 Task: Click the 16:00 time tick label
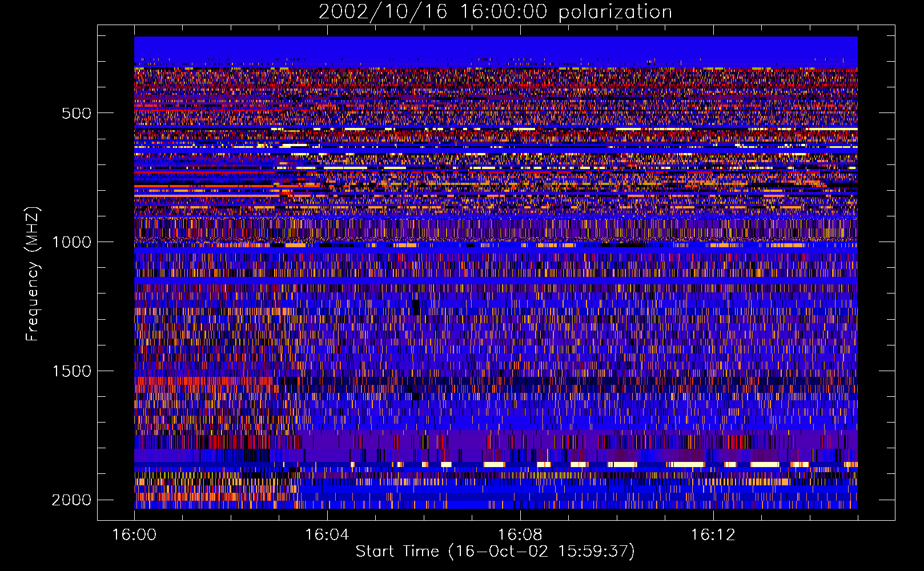click(134, 535)
